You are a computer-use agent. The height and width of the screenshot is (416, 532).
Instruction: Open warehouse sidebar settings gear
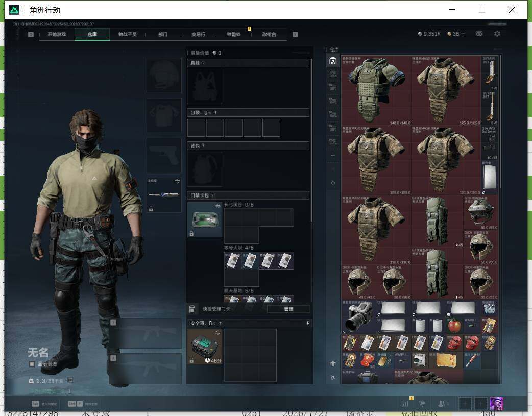(x=333, y=183)
